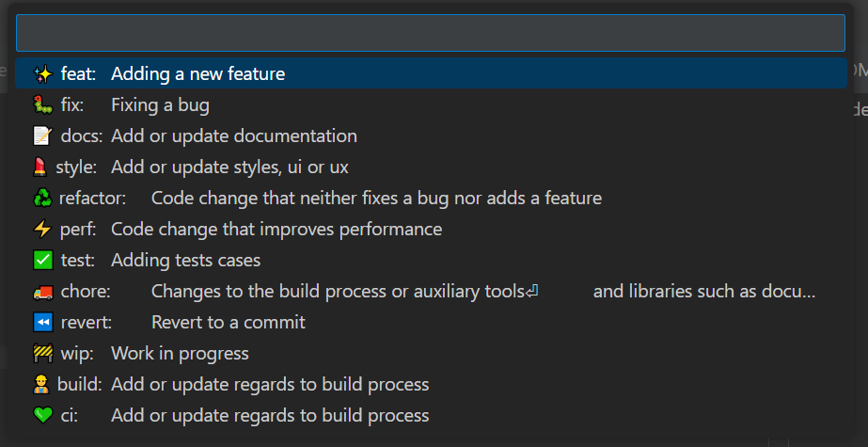Click the lipstick icon beside style
The image size is (868, 447).
click(x=39, y=167)
